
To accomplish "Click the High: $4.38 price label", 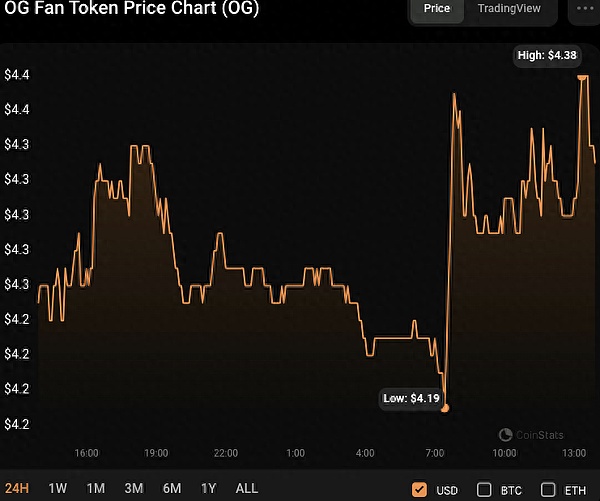I will tap(547, 56).
